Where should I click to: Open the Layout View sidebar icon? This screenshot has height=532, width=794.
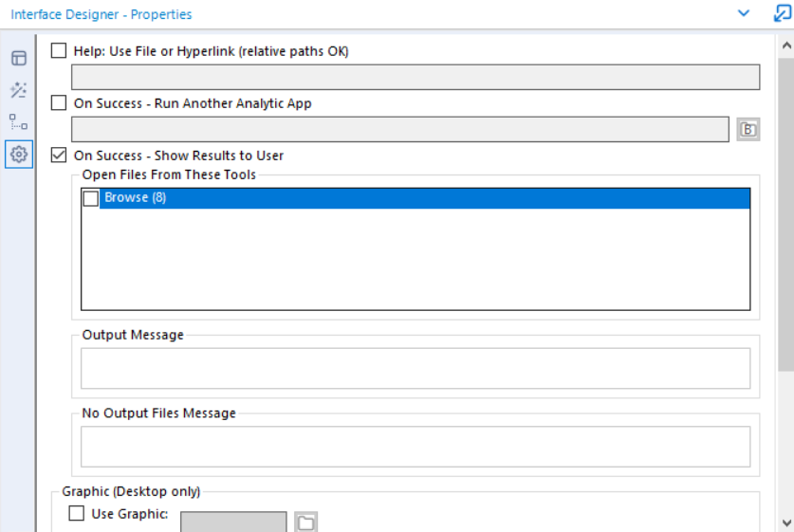(18, 58)
